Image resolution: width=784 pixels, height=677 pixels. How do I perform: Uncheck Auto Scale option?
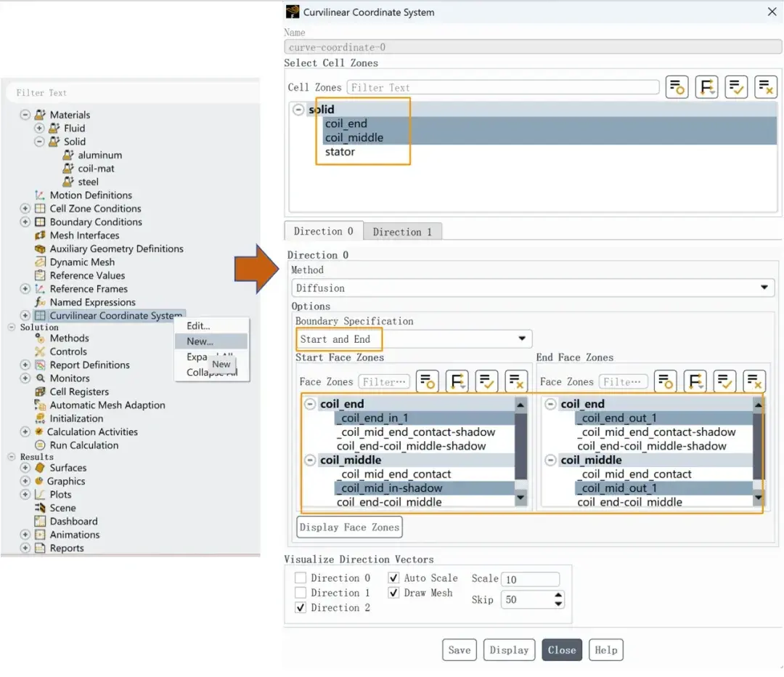394,578
